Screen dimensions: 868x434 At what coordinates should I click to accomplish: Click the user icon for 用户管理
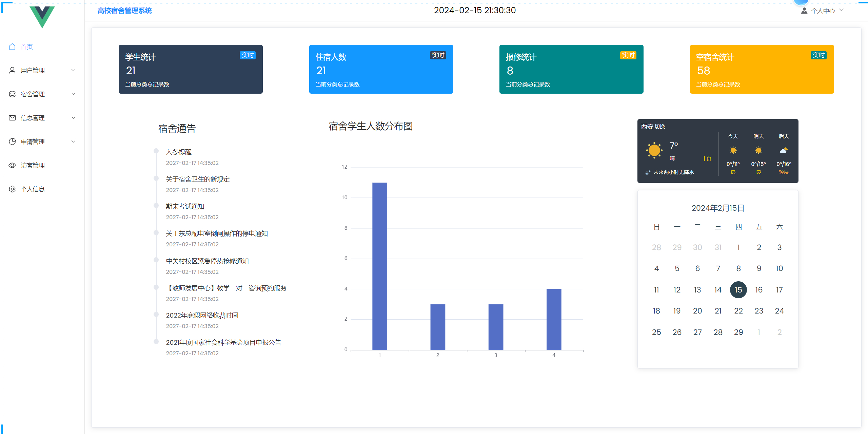point(13,70)
